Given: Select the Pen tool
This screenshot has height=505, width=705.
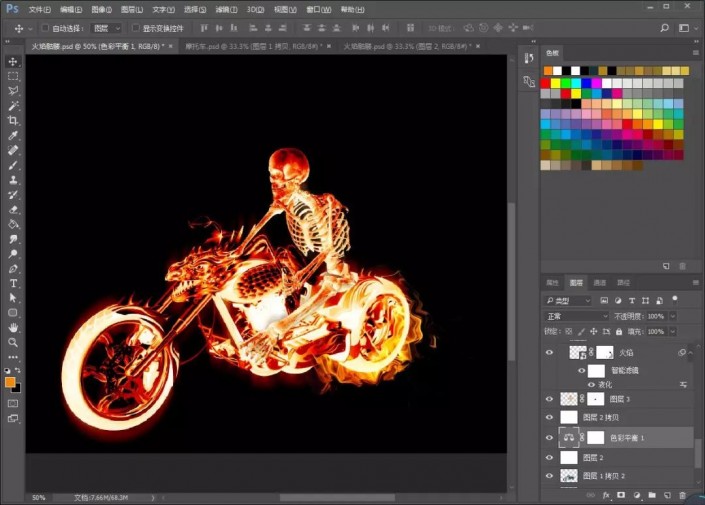Looking at the screenshot, I should click(x=13, y=269).
